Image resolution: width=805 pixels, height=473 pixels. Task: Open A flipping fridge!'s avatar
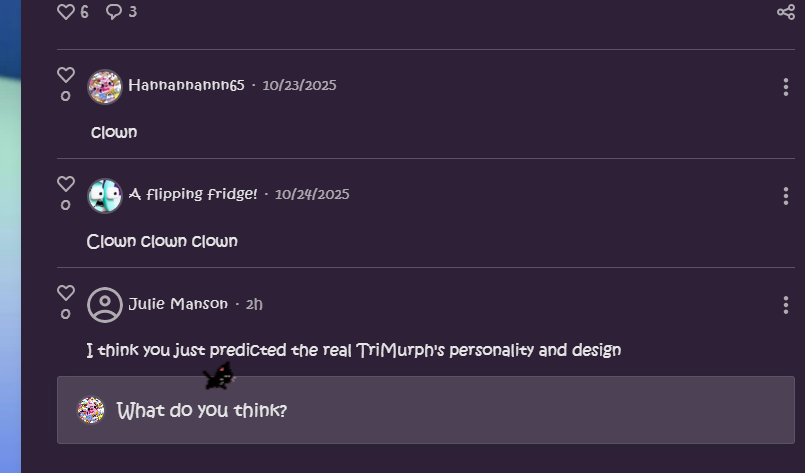(105, 196)
